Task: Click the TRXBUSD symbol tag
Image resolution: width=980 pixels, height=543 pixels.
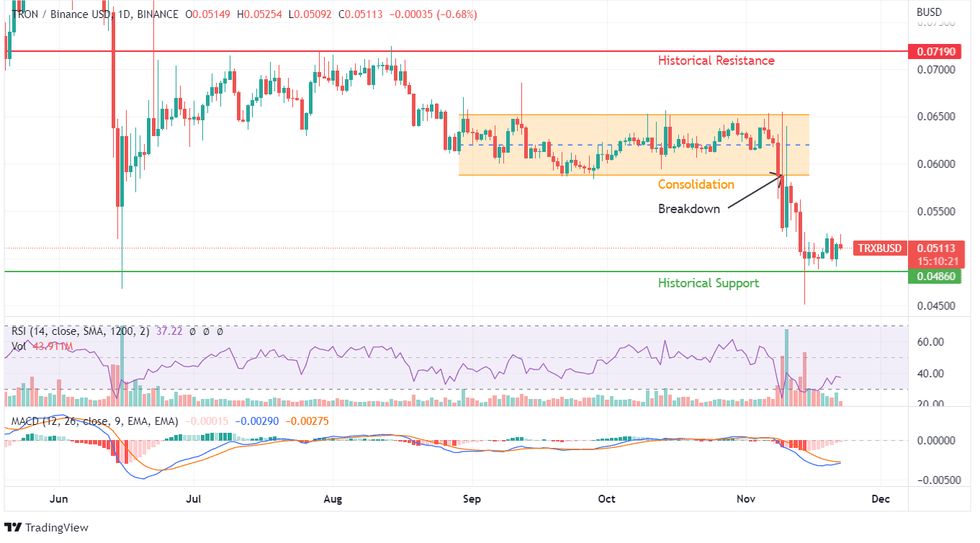Action: click(879, 248)
